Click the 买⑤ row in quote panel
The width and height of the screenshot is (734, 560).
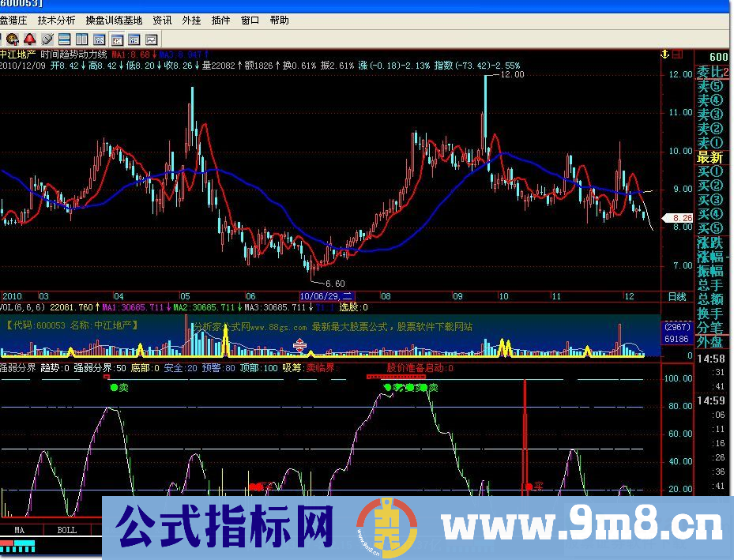[710, 228]
